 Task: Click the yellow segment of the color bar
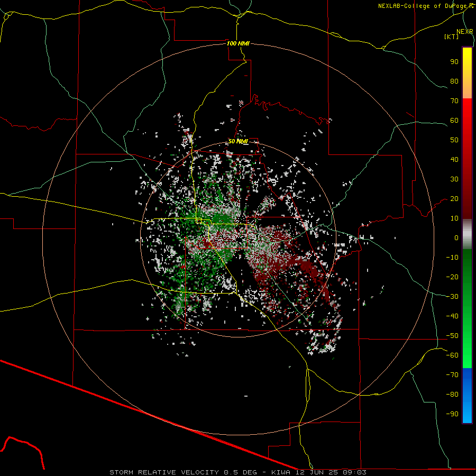point(467,65)
